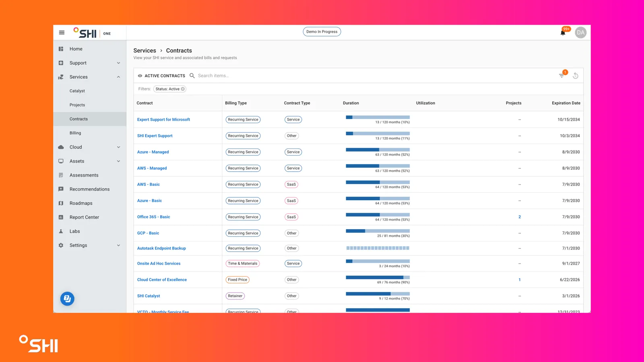Image resolution: width=644 pixels, height=362 pixels.
Task: Open the hamburger navigation menu
Action: click(x=62, y=33)
